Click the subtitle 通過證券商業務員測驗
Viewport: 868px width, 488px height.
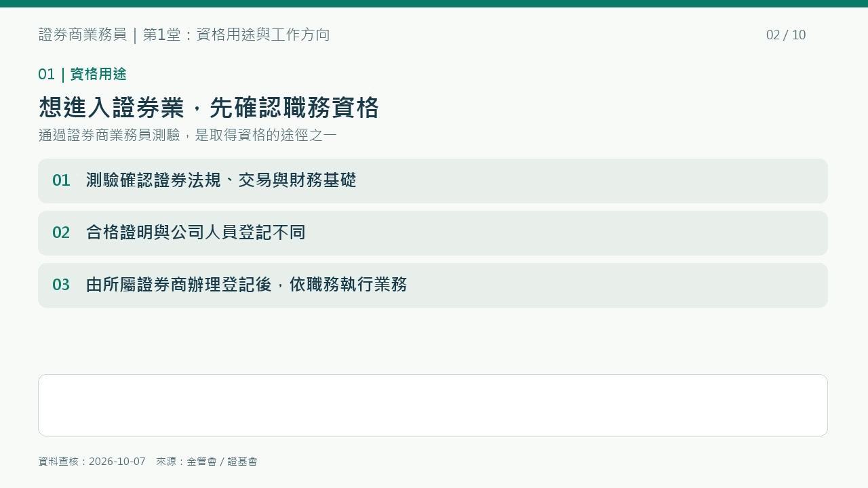click(x=188, y=135)
